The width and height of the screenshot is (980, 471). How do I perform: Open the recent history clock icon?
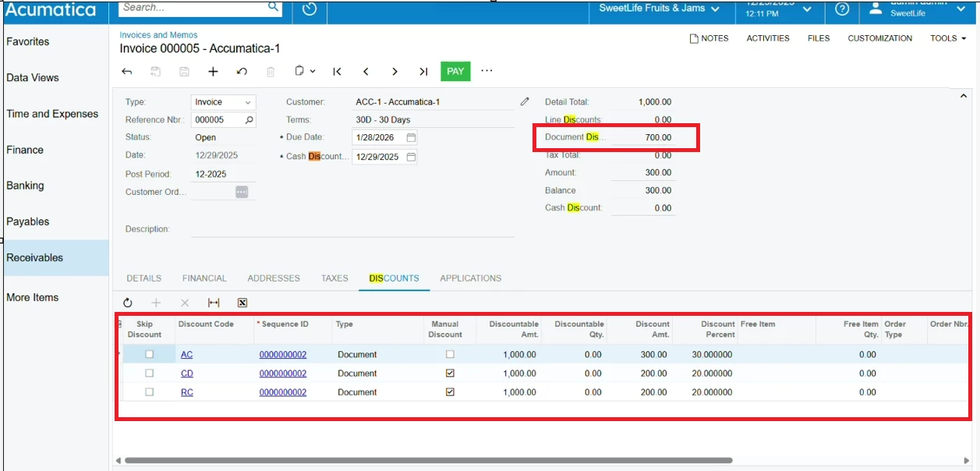(x=310, y=9)
